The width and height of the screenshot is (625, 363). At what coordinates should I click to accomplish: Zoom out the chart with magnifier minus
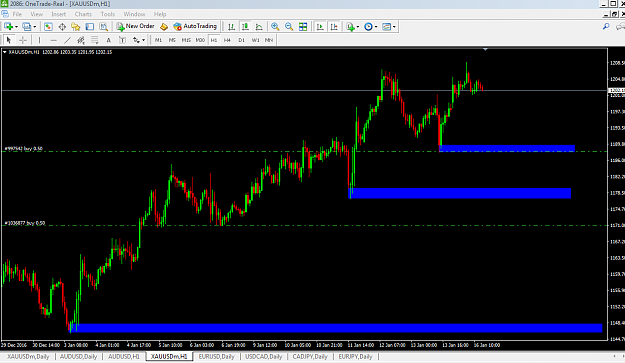point(289,27)
